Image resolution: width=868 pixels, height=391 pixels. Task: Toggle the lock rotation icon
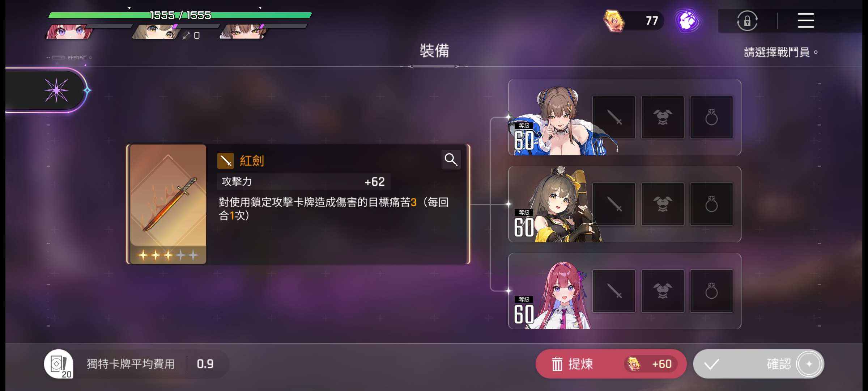[x=747, y=21]
